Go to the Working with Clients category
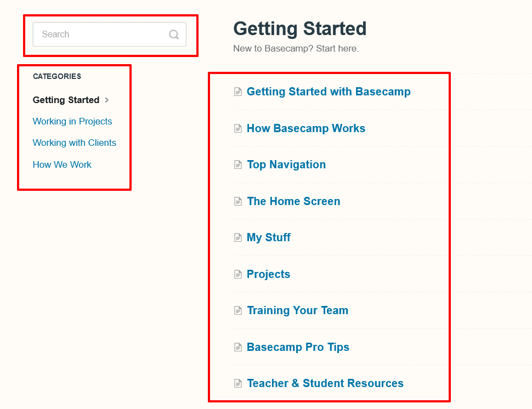Screen dimensions: 532x409 click(75, 143)
